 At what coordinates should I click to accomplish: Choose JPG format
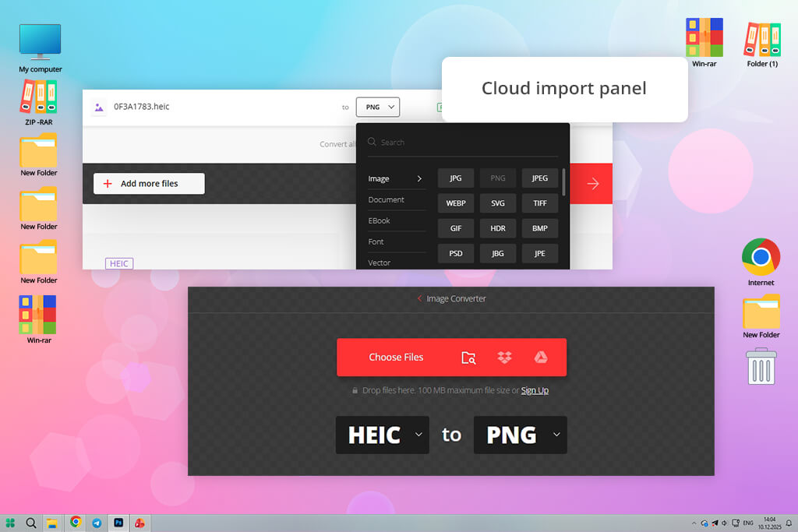click(455, 178)
